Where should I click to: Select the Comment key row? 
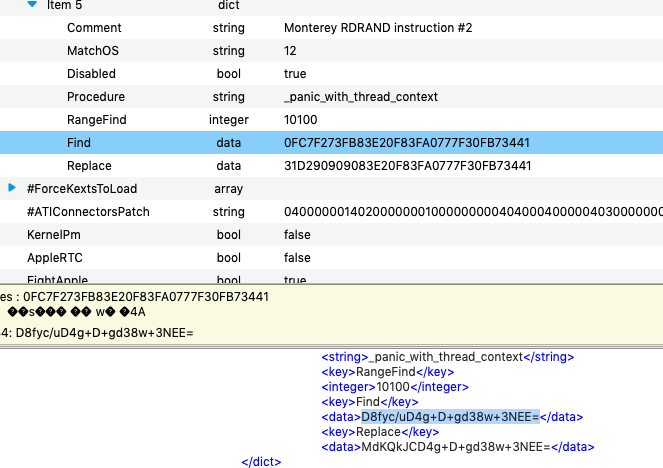pos(94,28)
